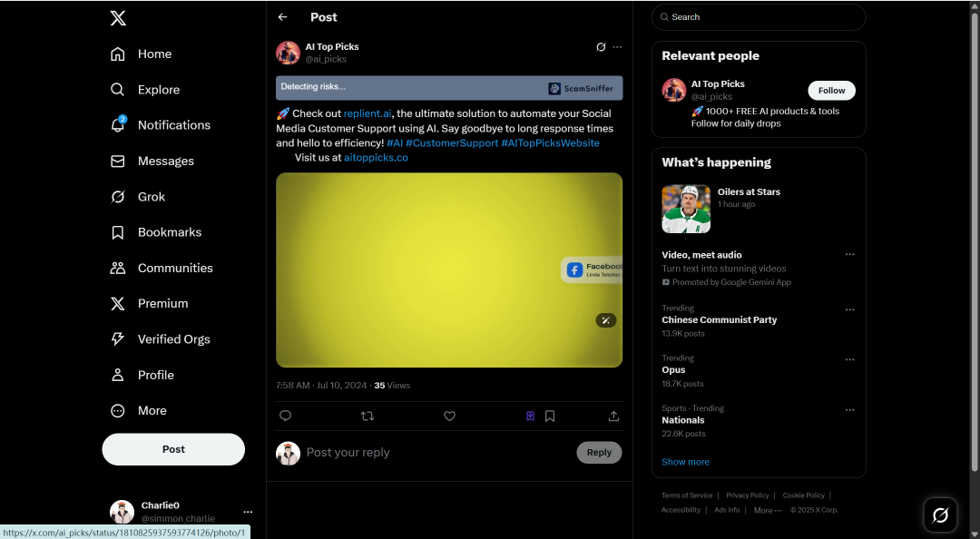This screenshot has width=980, height=539.
Task: Open Profile from the sidebar
Action: pos(142,375)
